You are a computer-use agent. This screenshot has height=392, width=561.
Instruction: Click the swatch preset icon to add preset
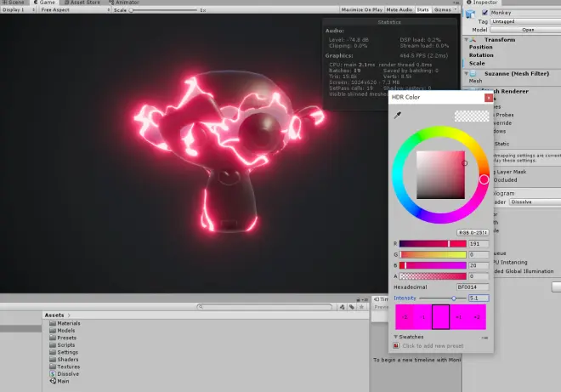point(396,345)
